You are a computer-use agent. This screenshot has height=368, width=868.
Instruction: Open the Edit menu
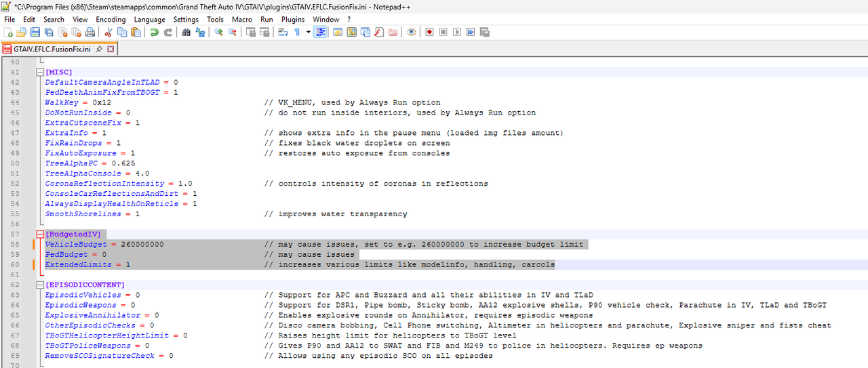(29, 20)
